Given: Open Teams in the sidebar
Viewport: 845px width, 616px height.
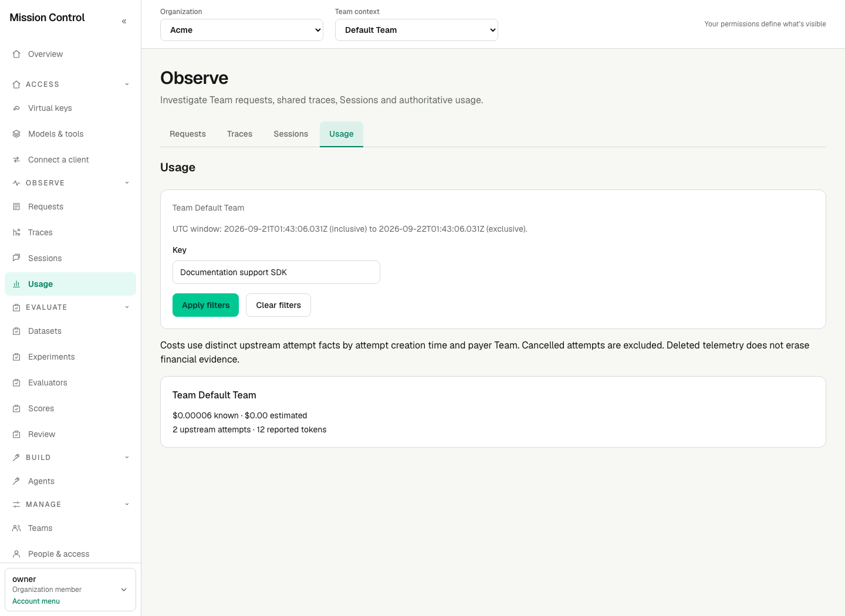Looking at the screenshot, I should tap(70, 528).
